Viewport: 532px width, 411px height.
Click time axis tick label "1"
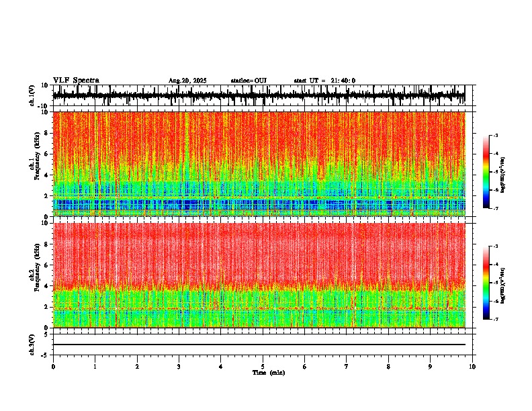pos(95,367)
